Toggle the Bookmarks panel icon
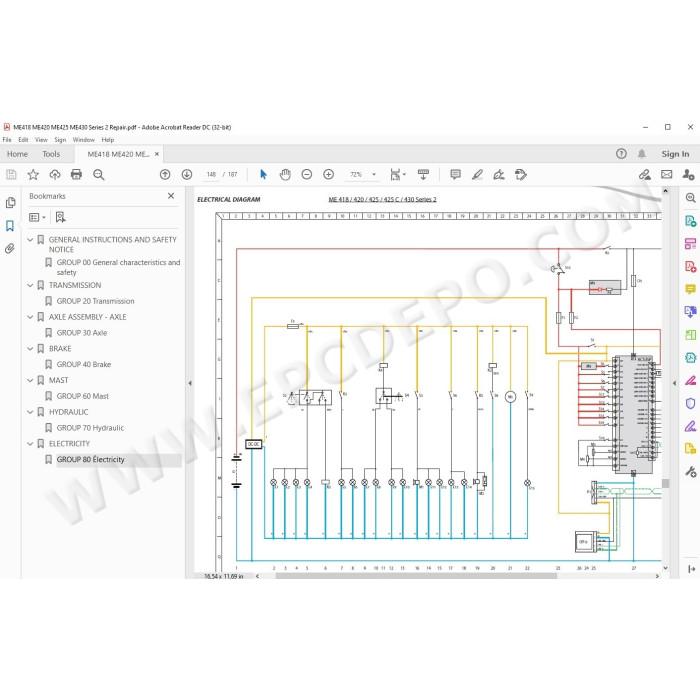This screenshot has height=700, width=700. click(x=10, y=226)
